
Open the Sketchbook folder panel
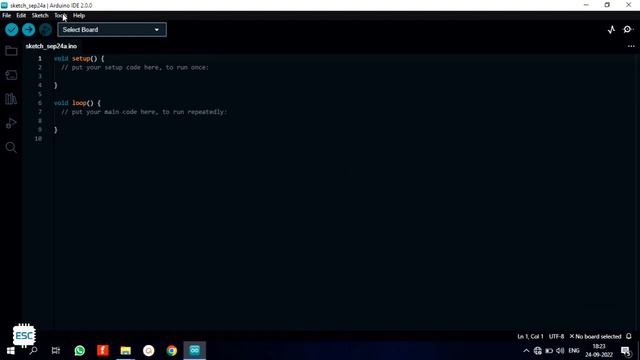[x=11, y=51]
